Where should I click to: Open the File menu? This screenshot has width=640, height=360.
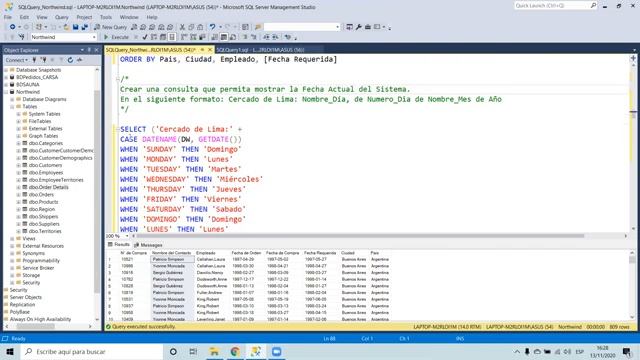pos(8,17)
